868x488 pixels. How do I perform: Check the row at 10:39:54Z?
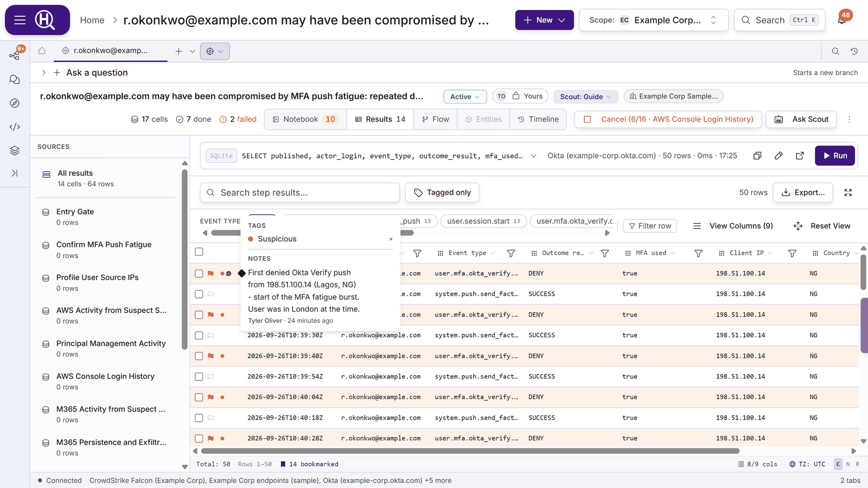coord(199,377)
